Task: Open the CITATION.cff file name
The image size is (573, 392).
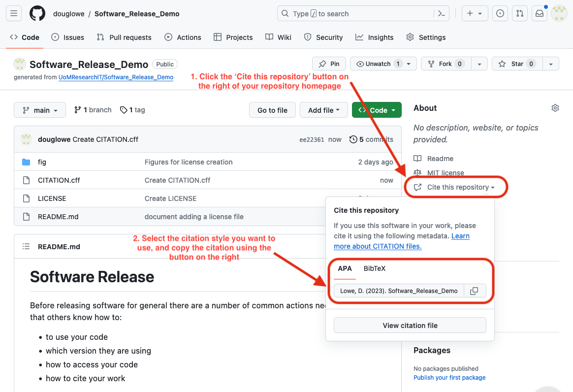Action: coord(59,180)
